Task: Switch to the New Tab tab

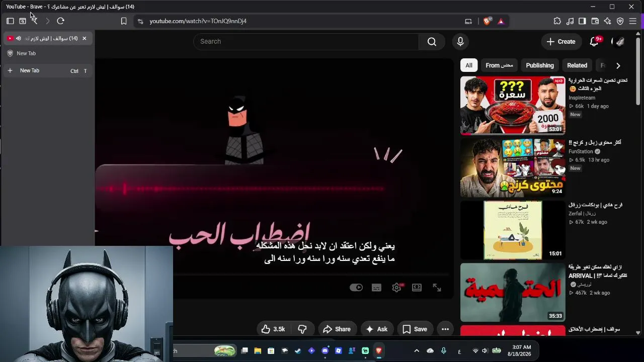Action: coord(48,53)
